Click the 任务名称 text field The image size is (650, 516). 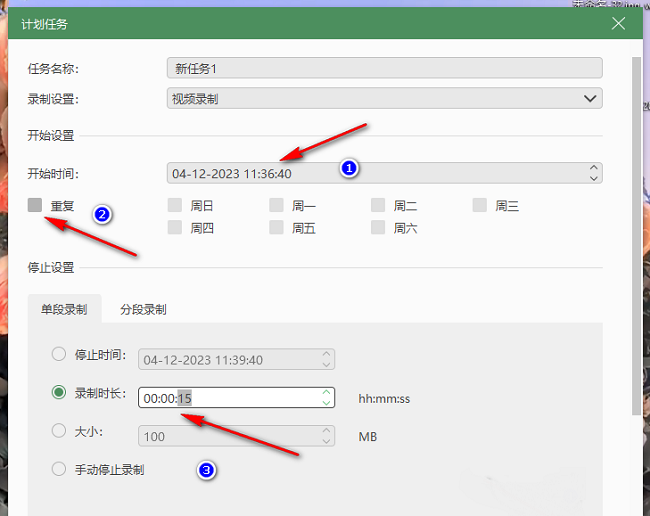point(384,68)
